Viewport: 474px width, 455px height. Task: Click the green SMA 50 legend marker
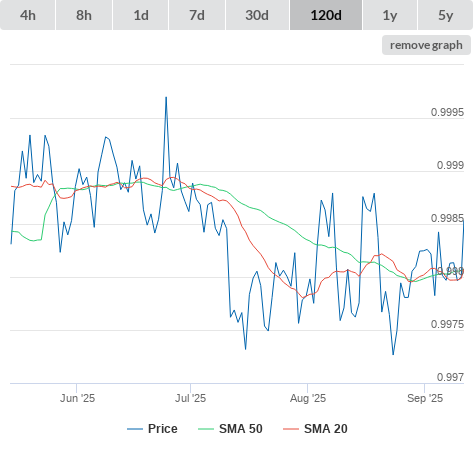click(x=206, y=429)
